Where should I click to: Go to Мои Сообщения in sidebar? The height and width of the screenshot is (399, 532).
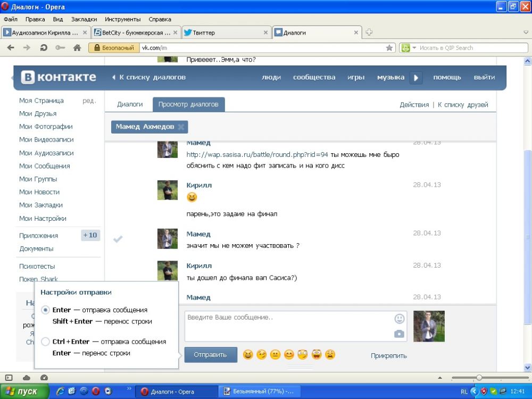coord(45,166)
